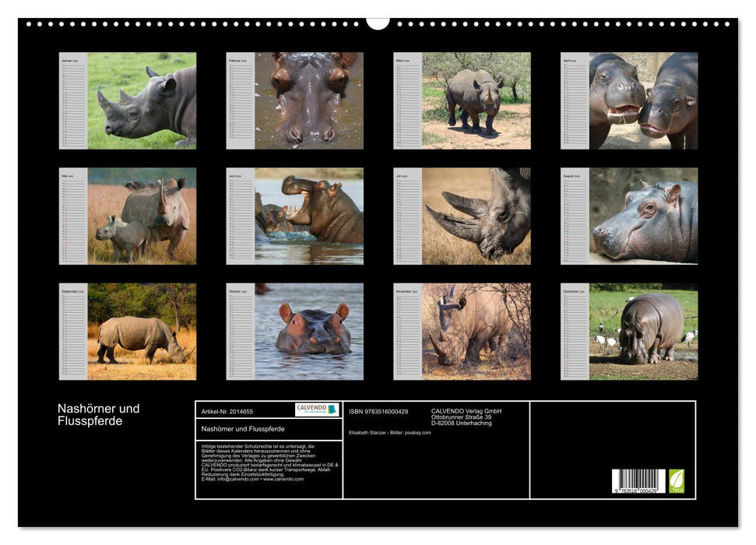The width and height of the screenshot is (756, 545).
Task: Select the September grazing rhino photo
Action: click(x=142, y=331)
